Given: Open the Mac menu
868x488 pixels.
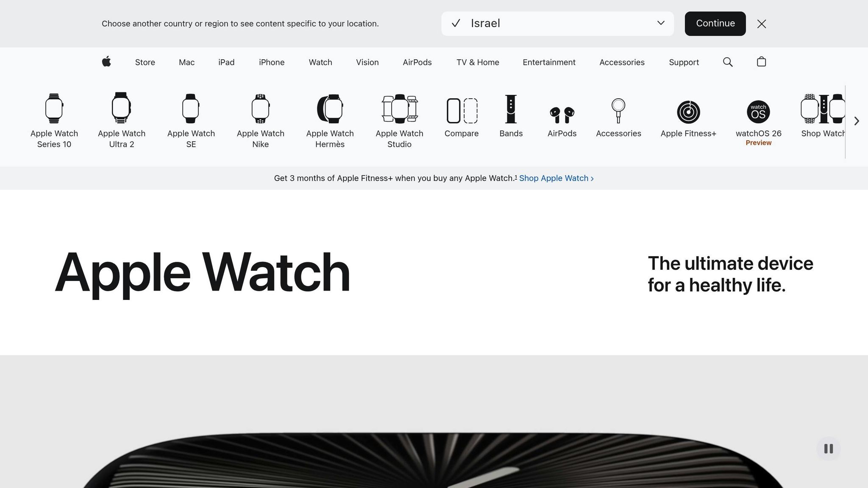Looking at the screenshot, I should point(186,62).
